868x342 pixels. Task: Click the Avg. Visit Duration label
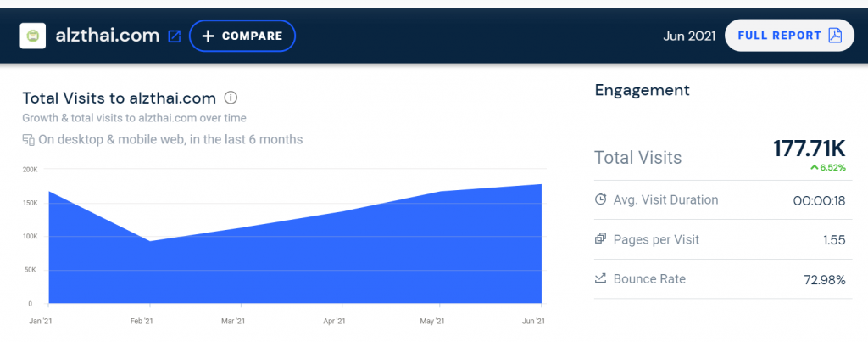666,199
